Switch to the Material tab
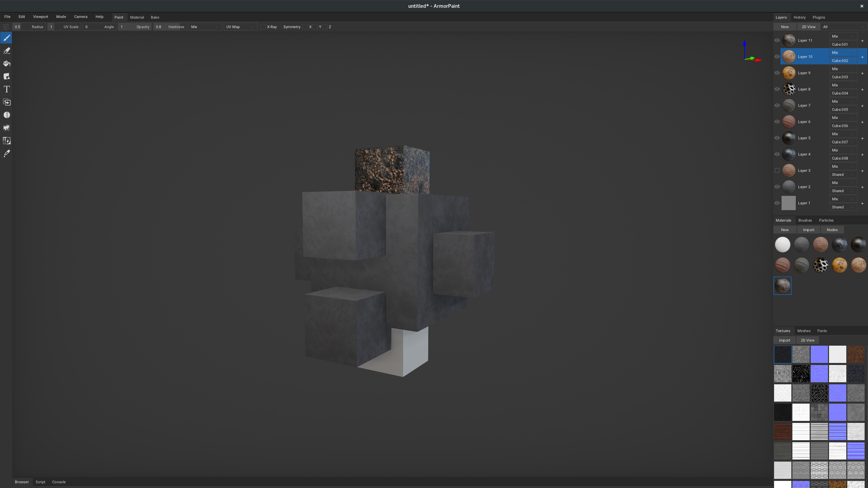Image resolution: width=868 pixels, height=488 pixels. tap(137, 17)
